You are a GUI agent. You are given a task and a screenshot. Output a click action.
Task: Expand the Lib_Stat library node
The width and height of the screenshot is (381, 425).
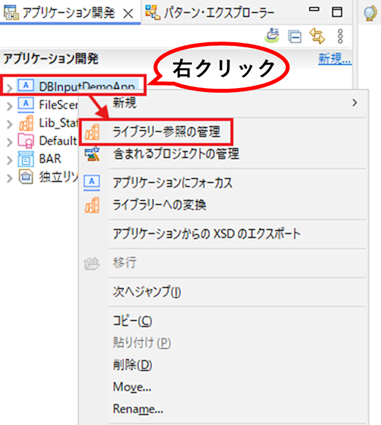(x=9, y=124)
